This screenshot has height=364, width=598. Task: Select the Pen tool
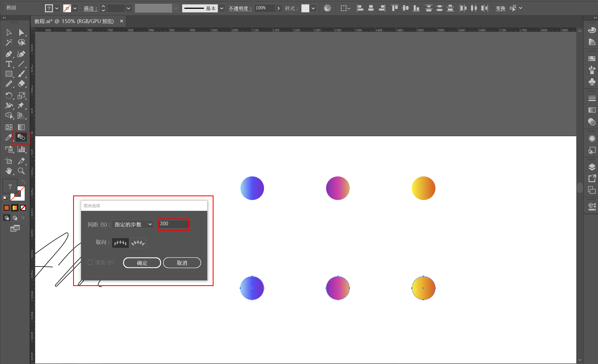pyautogui.click(x=9, y=54)
